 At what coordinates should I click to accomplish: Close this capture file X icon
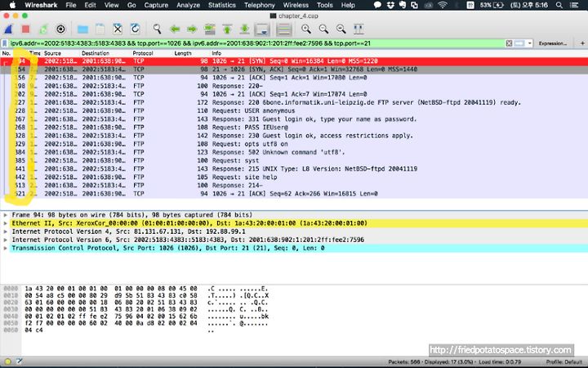(118, 29)
